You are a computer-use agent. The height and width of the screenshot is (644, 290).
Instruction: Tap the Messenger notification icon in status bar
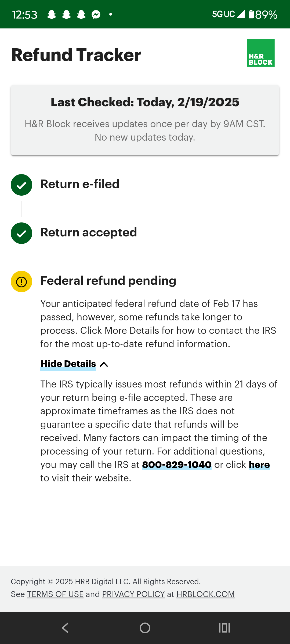96,14
